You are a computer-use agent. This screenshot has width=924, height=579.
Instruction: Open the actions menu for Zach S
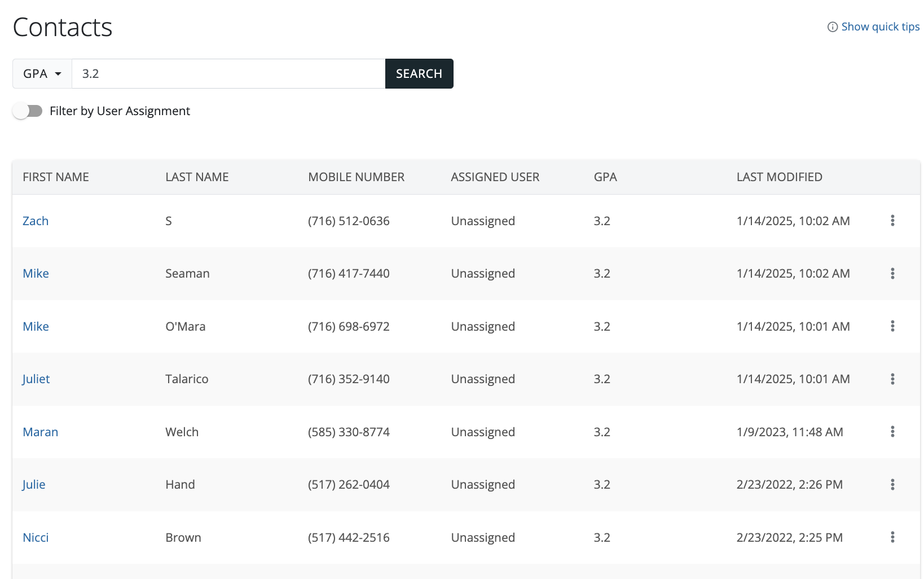pyautogui.click(x=892, y=221)
